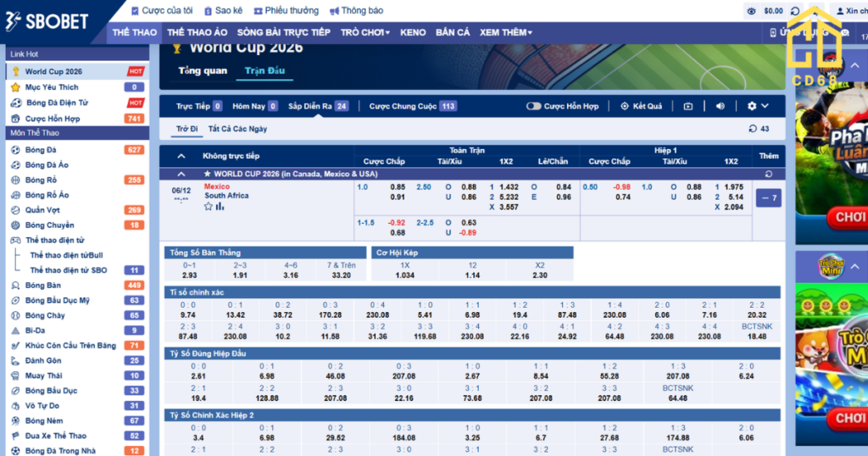The image size is (868, 456).
Task: Click the Bóng Bầu Dục Mỹ icon
Action: pyautogui.click(x=15, y=301)
